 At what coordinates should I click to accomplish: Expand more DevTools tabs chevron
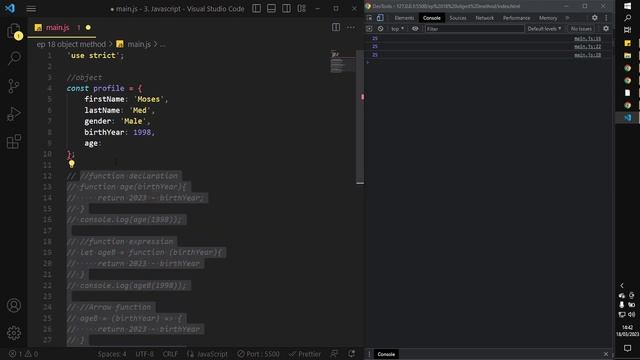pyautogui.click(x=567, y=18)
